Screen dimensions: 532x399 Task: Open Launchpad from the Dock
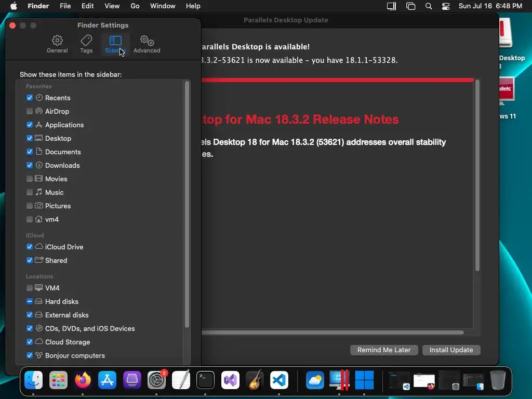point(58,380)
